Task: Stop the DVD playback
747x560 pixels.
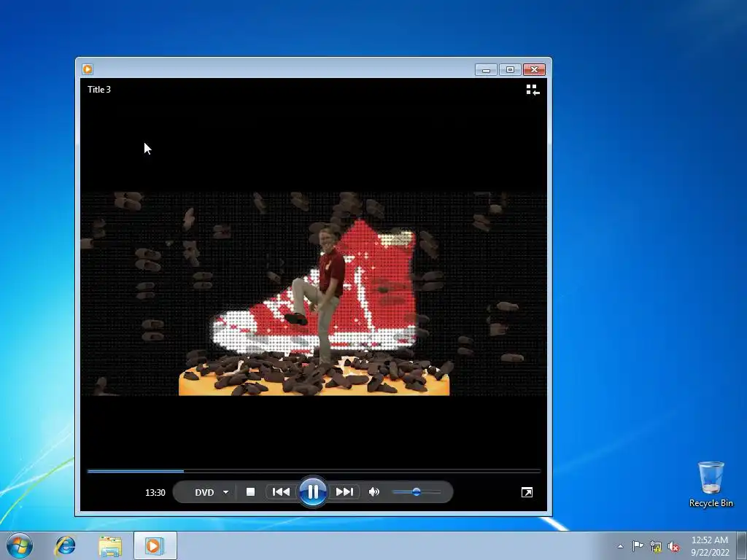Action: pos(250,492)
